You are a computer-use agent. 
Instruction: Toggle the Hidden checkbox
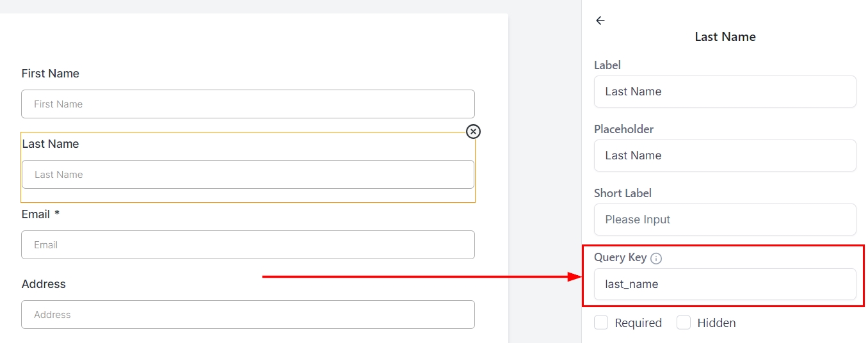pyautogui.click(x=684, y=323)
